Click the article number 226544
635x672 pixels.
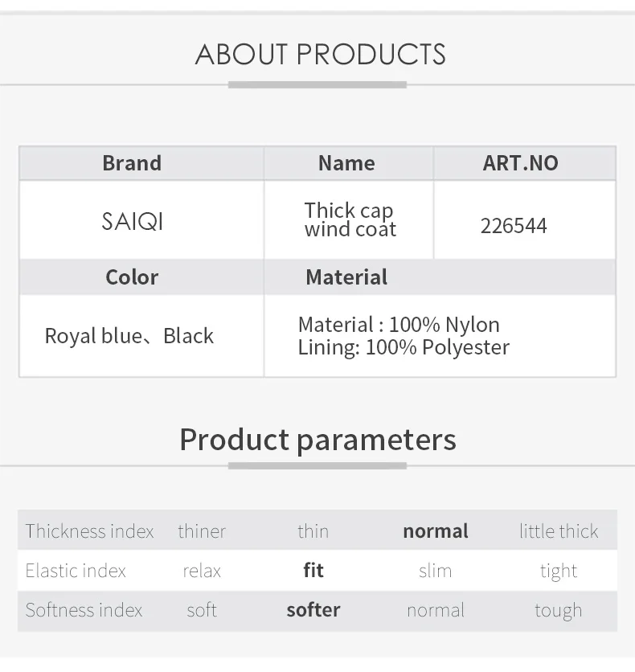(x=514, y=225)
